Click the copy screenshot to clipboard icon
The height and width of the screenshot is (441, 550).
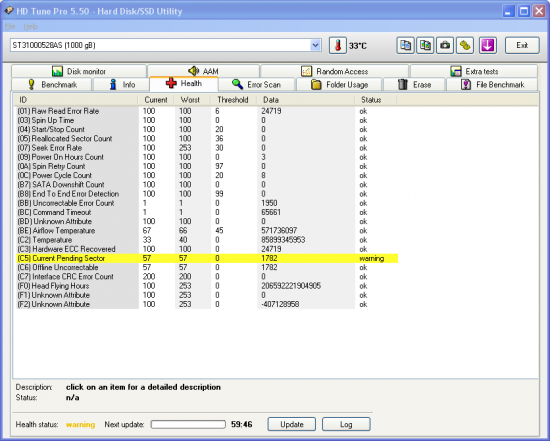[x=425, y=46]
